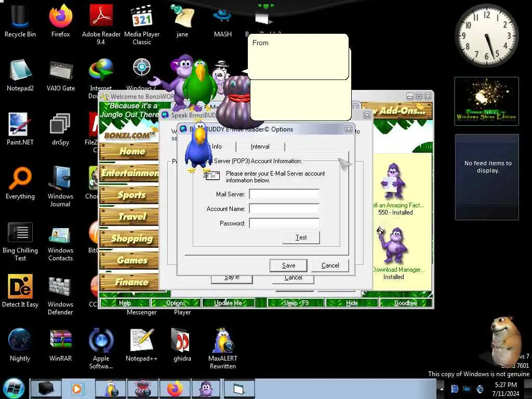The height and width of the screenshot is (399, 532).
Task: Cancel the Speak BonziBUDDY dialog
Action: point(293,278)
